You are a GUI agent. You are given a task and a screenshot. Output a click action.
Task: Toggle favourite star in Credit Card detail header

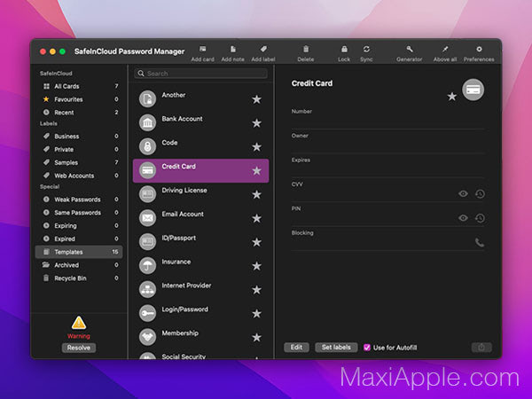click(451, 97)
